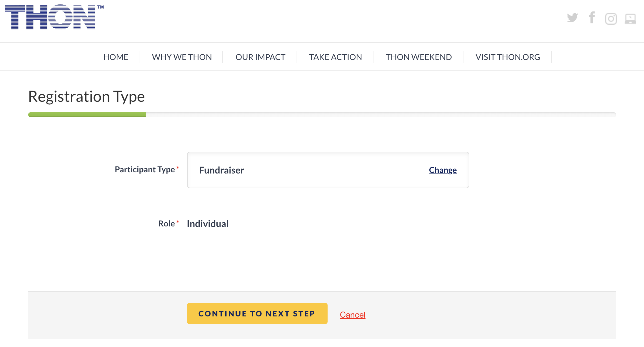Open the Facebook icon in header
The image size is (644, 347).
[592, 17]
